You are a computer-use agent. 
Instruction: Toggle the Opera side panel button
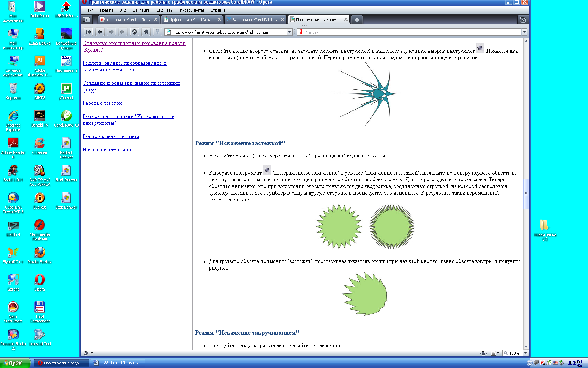[86, 20]
